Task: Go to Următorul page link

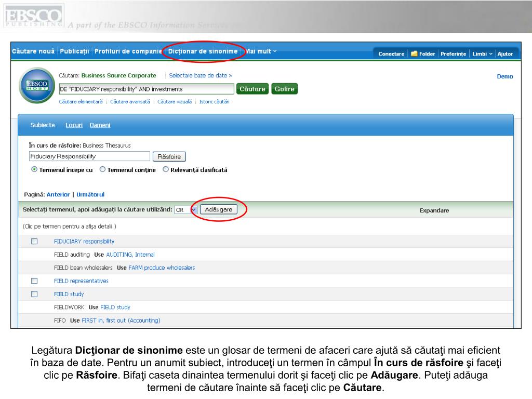Action: coord(90,194)
